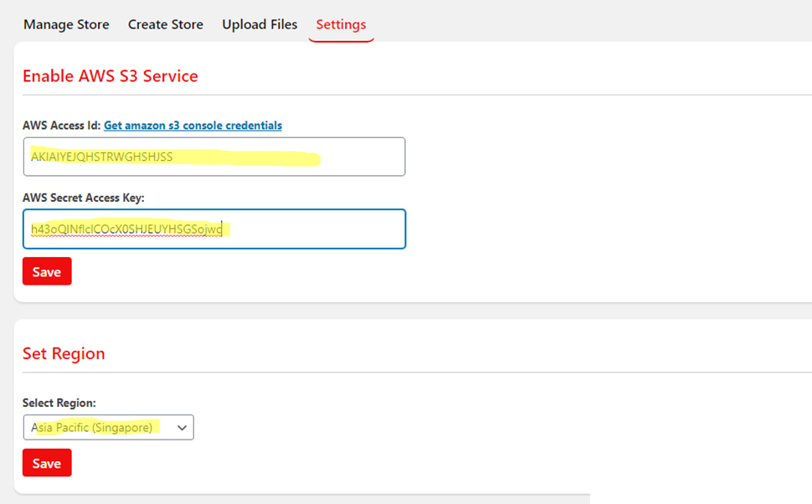Click the AWS Secret Access Key label

84,198
